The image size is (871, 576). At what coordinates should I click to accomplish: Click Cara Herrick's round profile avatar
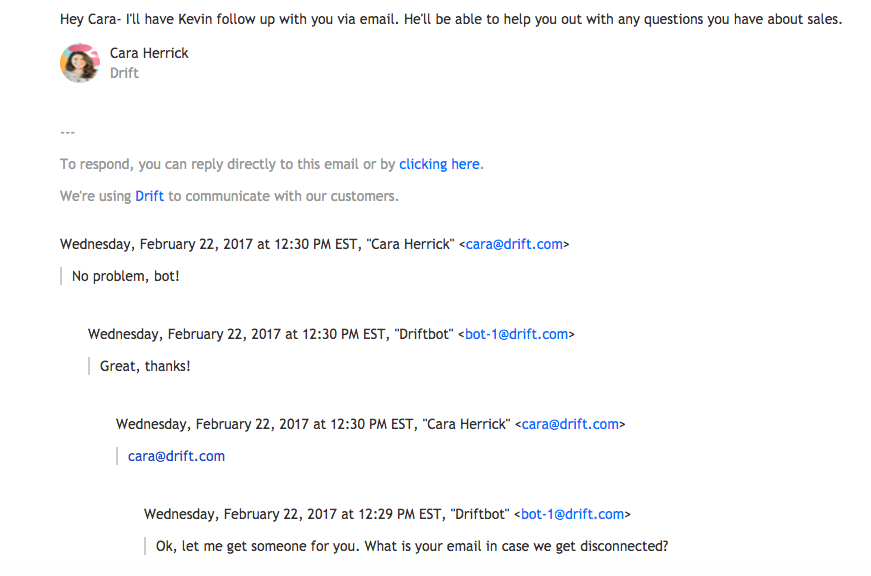tap(80, 63)
